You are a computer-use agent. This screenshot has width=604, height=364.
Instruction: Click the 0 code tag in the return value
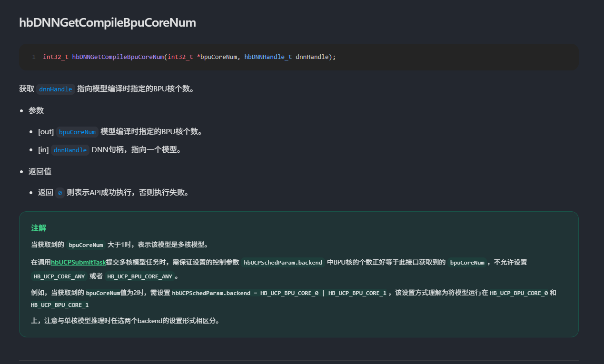[x=60, y=193]
